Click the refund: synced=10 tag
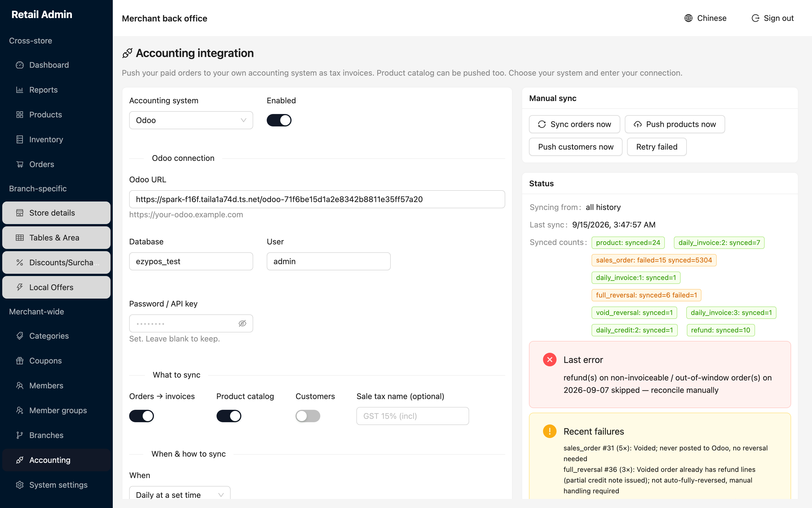The height and width of the screenshot is (508, 812). pyautogui.click(x=720, y=330)
